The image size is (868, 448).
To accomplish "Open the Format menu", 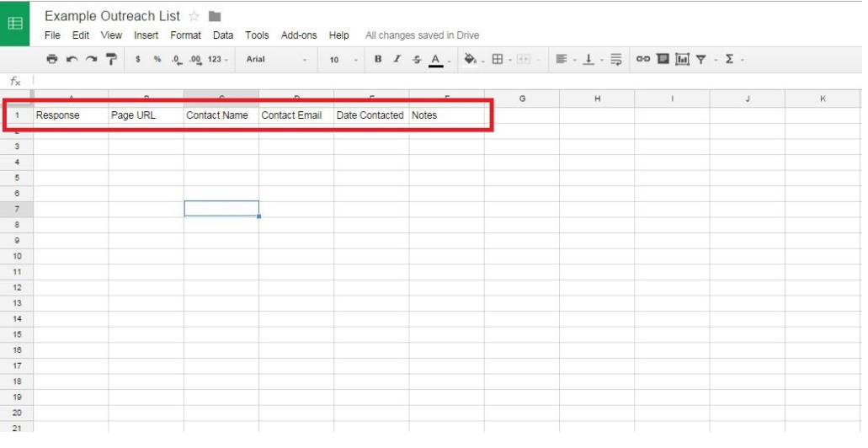I will point(185,35).
